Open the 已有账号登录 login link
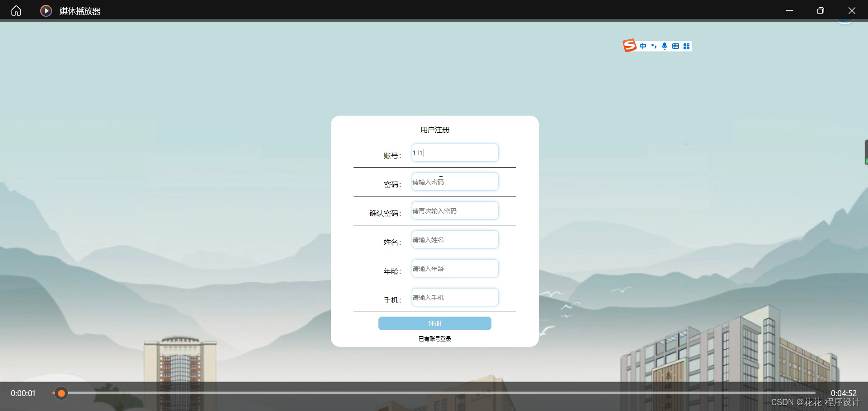Viewport: 868px width, 411px height. [434, 338]
